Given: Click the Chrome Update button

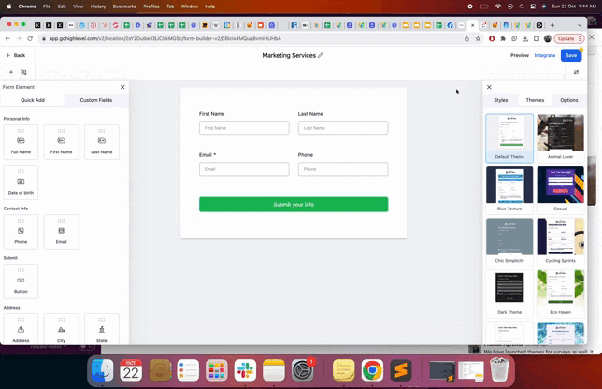Looking at the screenshot, I should click(569, 38).
